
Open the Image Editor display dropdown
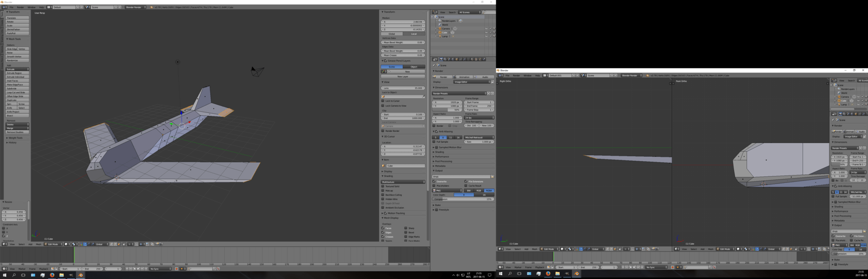pos(472,82)
